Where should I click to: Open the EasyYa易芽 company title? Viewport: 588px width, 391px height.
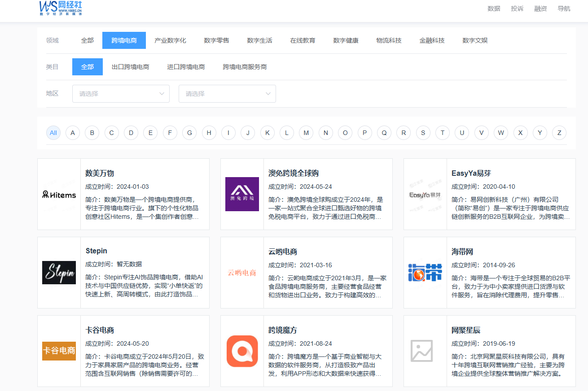(x=471, y=173)
